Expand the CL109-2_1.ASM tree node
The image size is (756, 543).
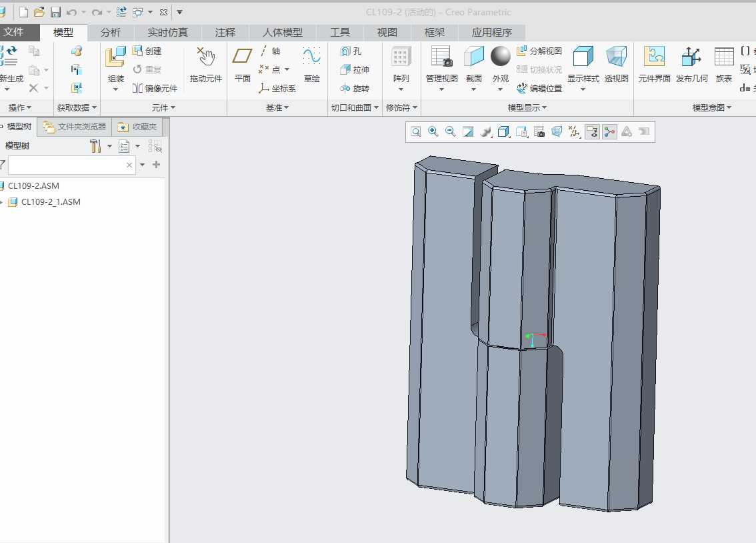coord(1,202)
